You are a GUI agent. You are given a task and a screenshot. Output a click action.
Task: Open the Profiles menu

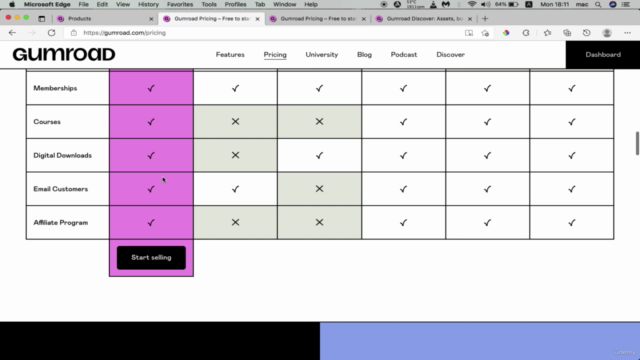(236, 4)
